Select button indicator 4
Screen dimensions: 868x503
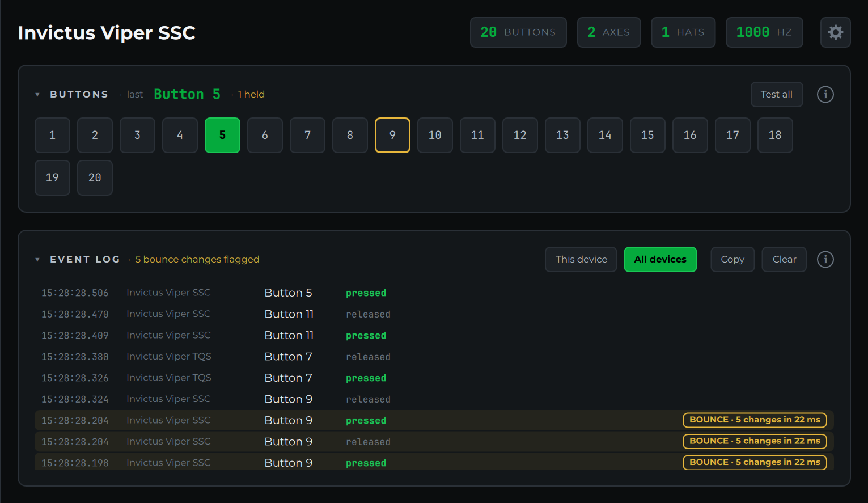[x=180, y=135]
